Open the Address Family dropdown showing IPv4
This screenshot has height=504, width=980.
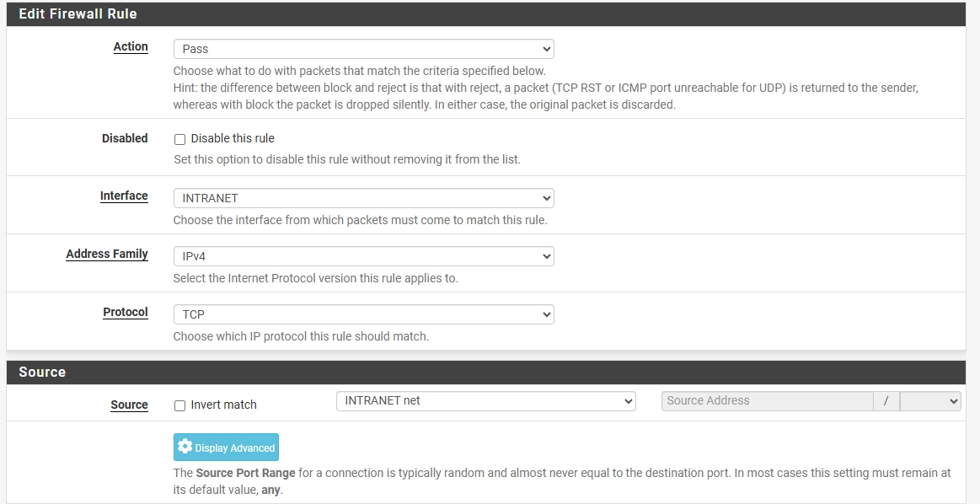pyautogui.click(x=363, y=256)
